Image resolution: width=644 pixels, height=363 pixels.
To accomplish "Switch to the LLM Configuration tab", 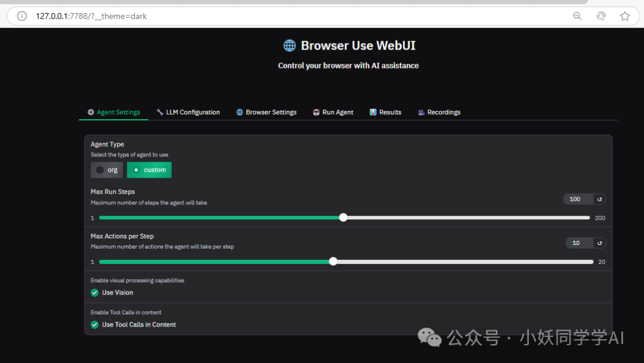I will pyautogui.click(x=188, y=112).
